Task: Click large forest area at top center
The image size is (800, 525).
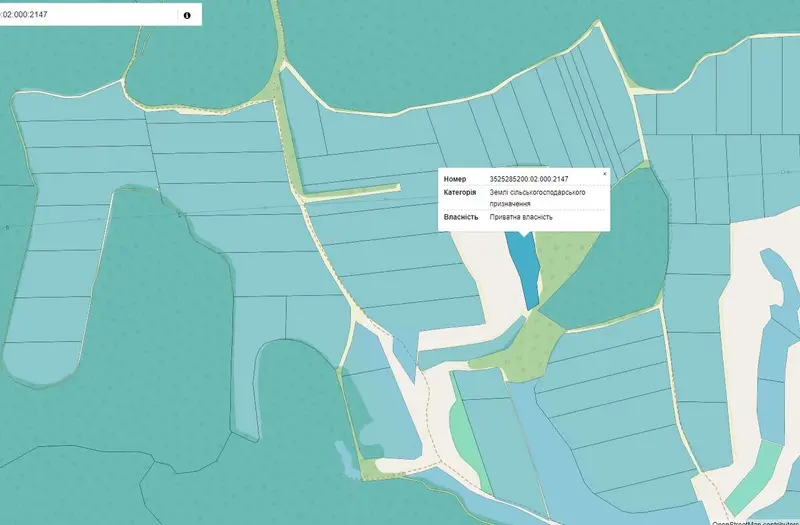Action: point(434,51)
